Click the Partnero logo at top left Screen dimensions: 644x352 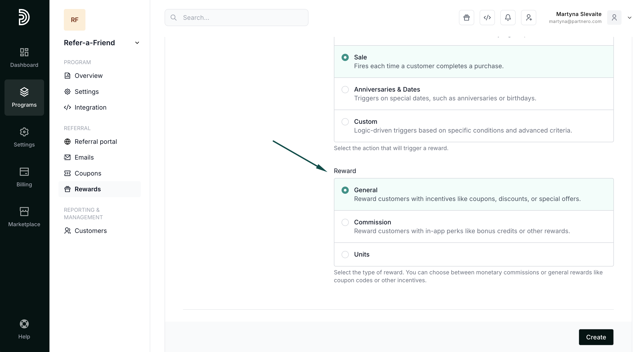[x=24, y=17]
